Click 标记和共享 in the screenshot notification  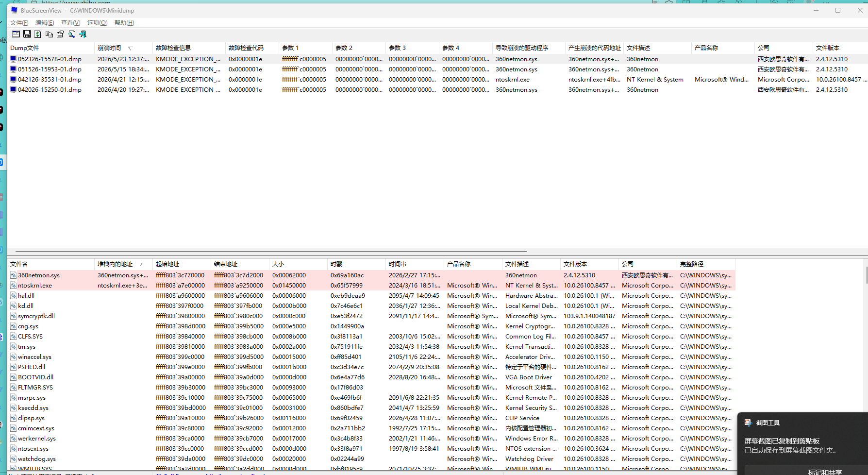(x=825, y=472)
